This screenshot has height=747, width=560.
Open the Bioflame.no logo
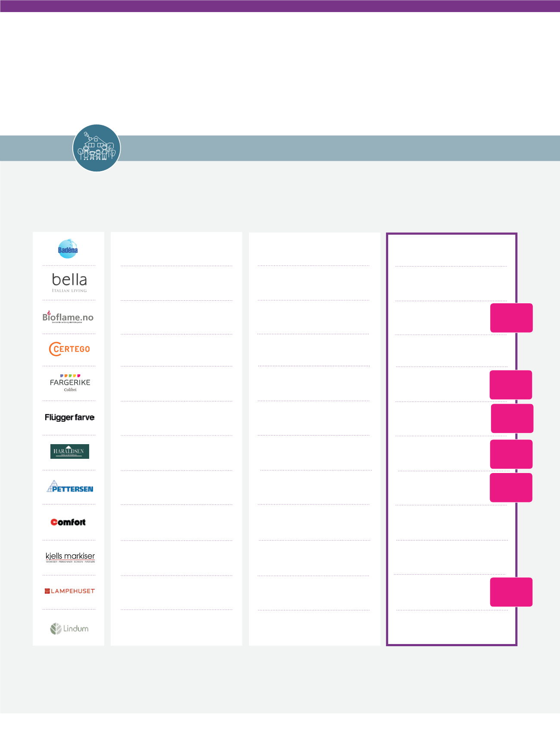click(68, 317)
